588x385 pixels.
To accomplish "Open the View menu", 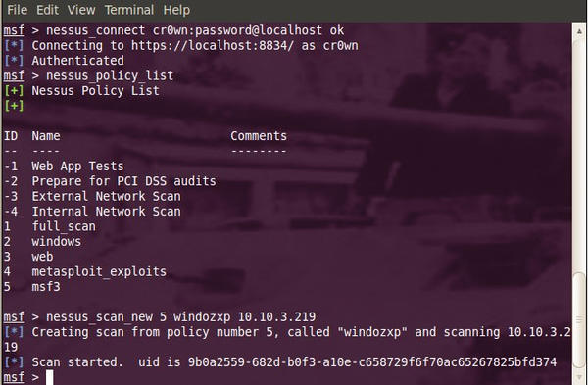I will [x=81, y=10].
